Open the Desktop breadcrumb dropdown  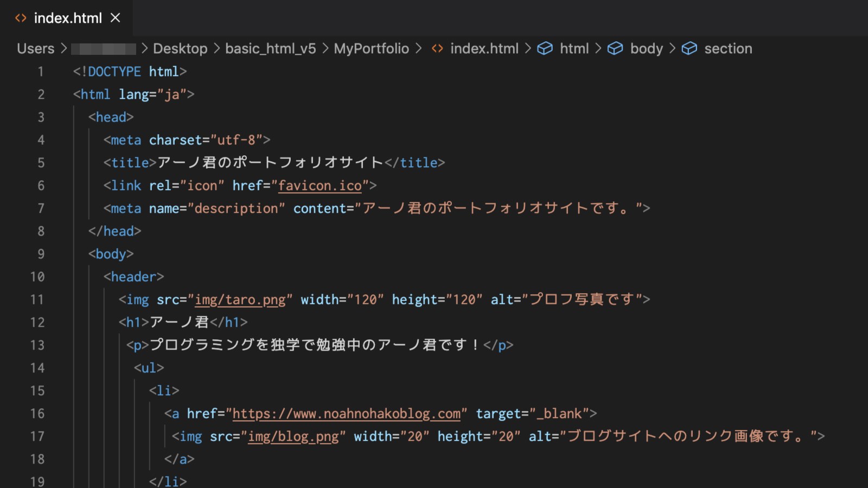(180, 48)
